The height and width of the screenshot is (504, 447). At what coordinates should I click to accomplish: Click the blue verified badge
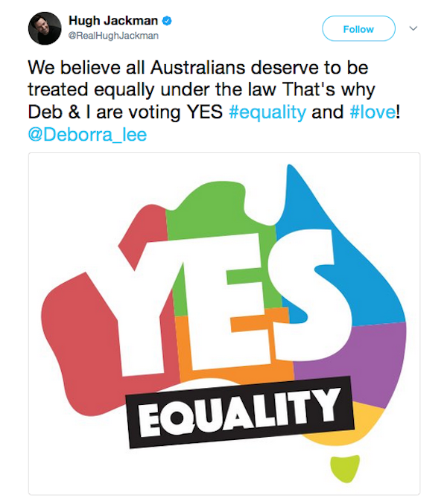(x=166, y=21)
